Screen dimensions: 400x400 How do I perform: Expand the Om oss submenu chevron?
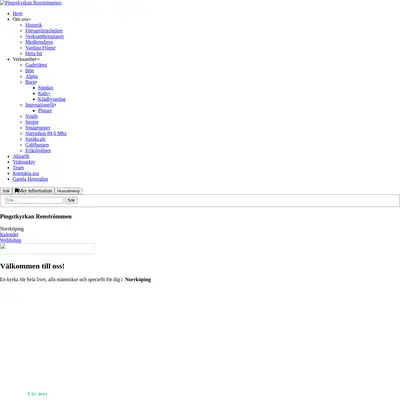(30, 19)
